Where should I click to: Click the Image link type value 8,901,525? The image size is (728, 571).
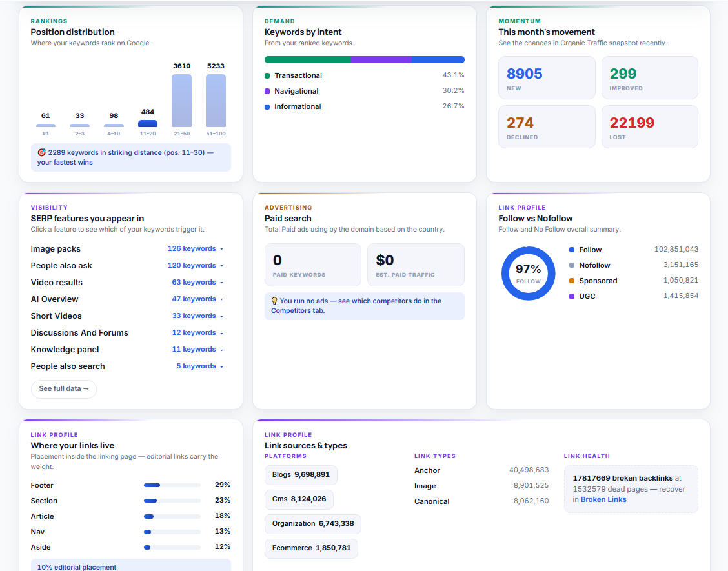531,486
